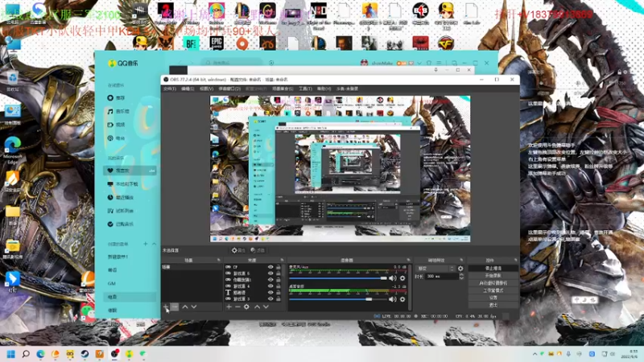Screen dimensions: 644x362
Task: Click 启动虚拟摄像机 button
Action: [493, 283]
